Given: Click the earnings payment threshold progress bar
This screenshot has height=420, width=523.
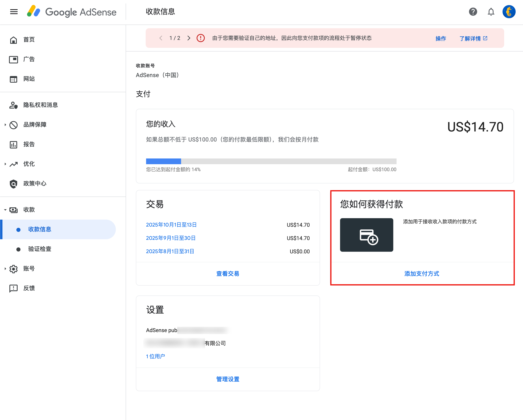Looking at the screenshot, I should [271, 161].
